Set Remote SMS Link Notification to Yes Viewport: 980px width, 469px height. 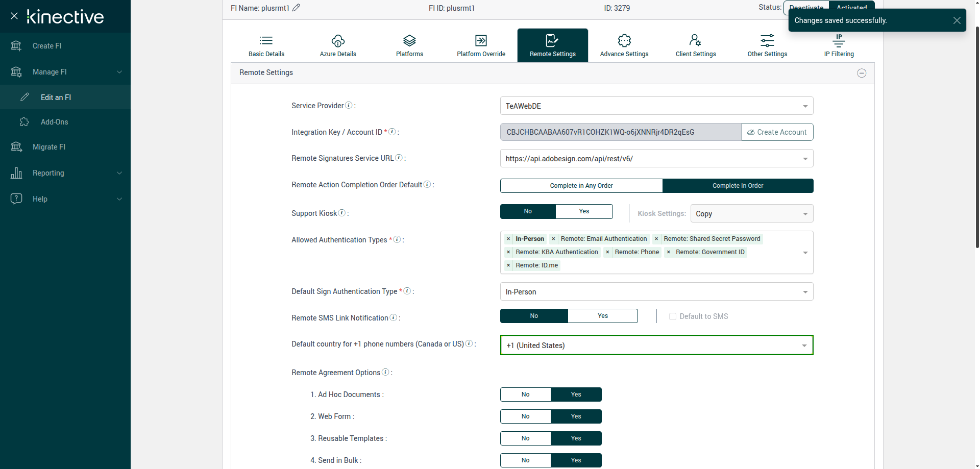pyautogui.click(x=603, y=316)
